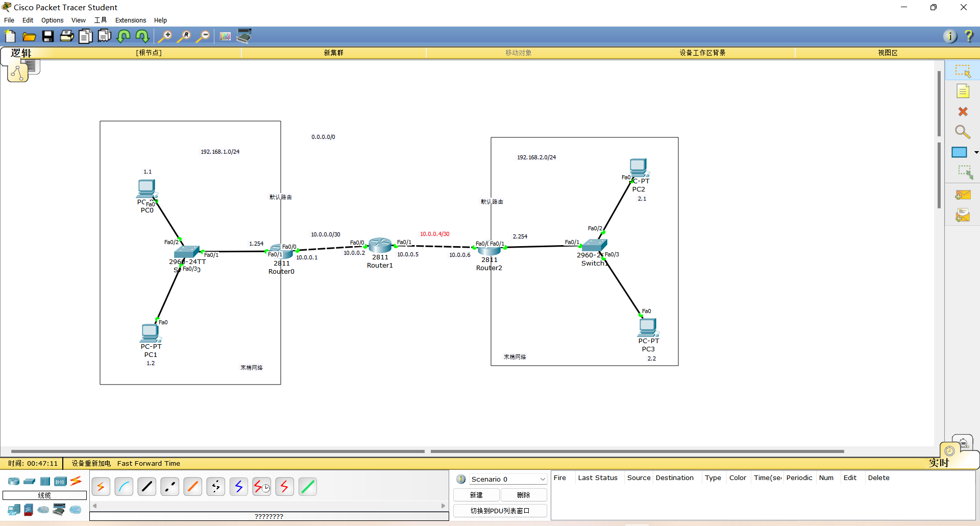Zoom out with the minus magnifier

click(x=203, y=36)
